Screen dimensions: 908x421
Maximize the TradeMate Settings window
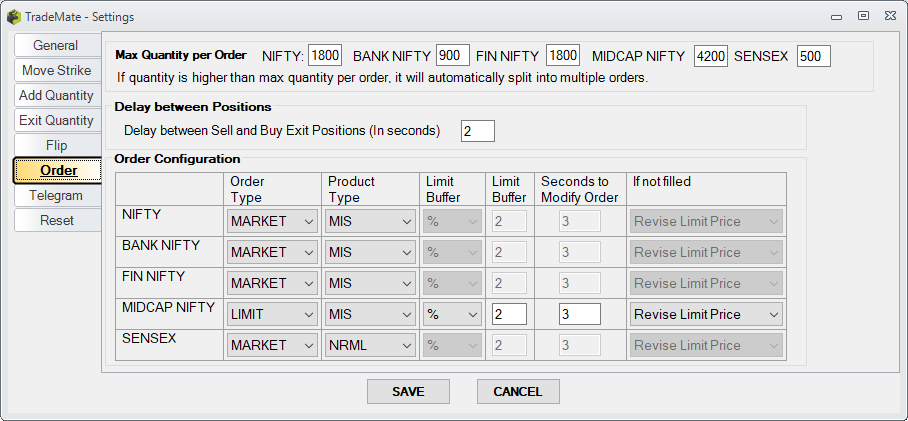863,16
